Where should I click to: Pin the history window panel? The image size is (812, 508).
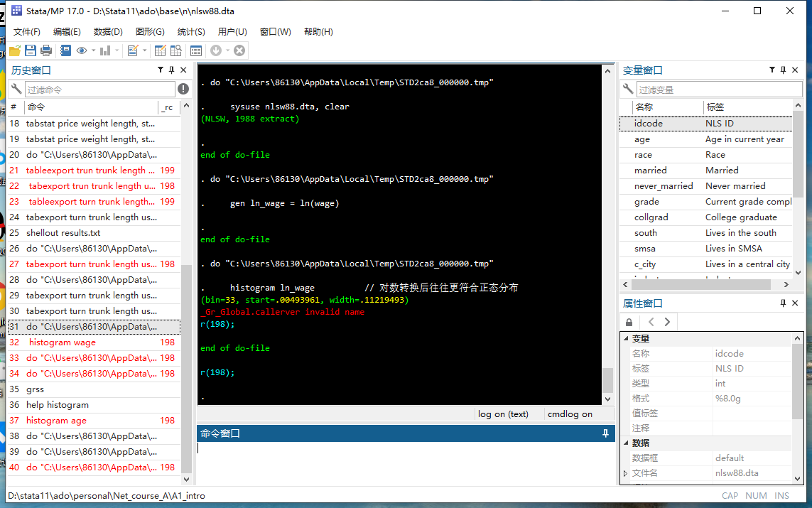point(171,70)
